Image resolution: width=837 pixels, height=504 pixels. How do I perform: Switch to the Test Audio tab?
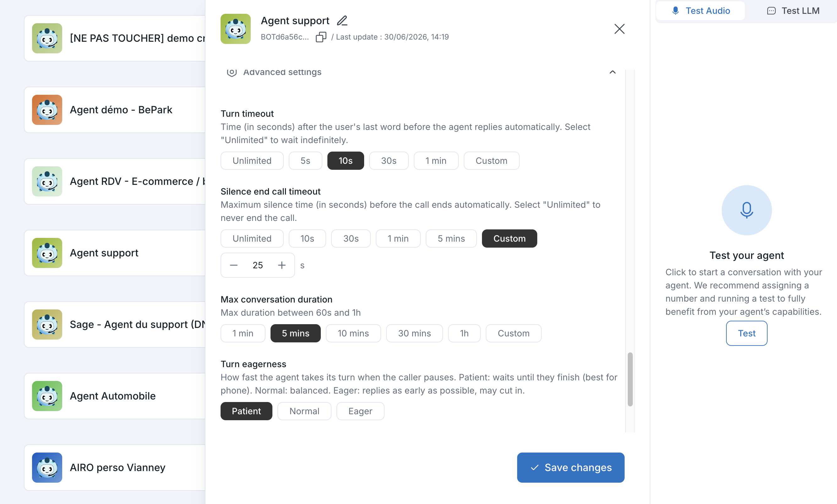pos(700,11)
